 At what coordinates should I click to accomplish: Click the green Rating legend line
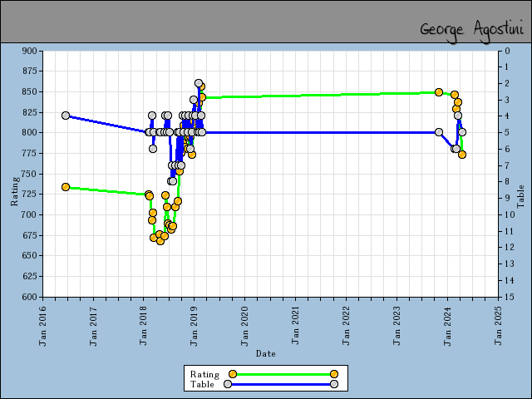coord(283,374)
